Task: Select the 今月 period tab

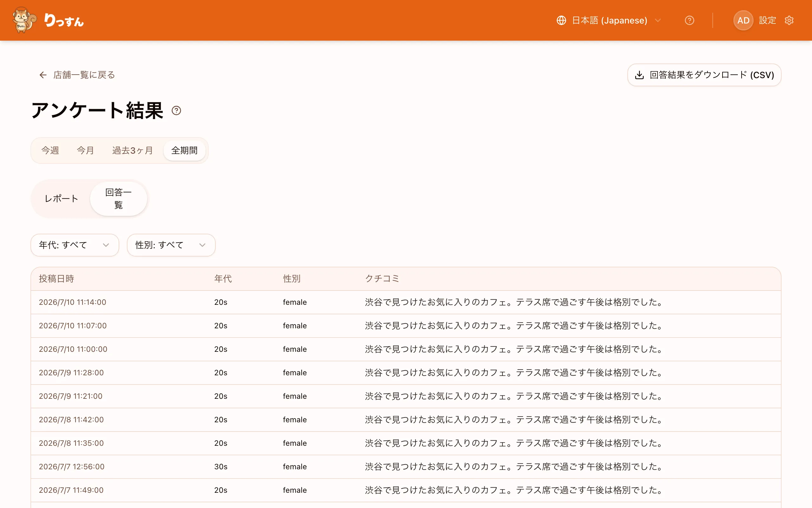Action: [x=85, y=150]
